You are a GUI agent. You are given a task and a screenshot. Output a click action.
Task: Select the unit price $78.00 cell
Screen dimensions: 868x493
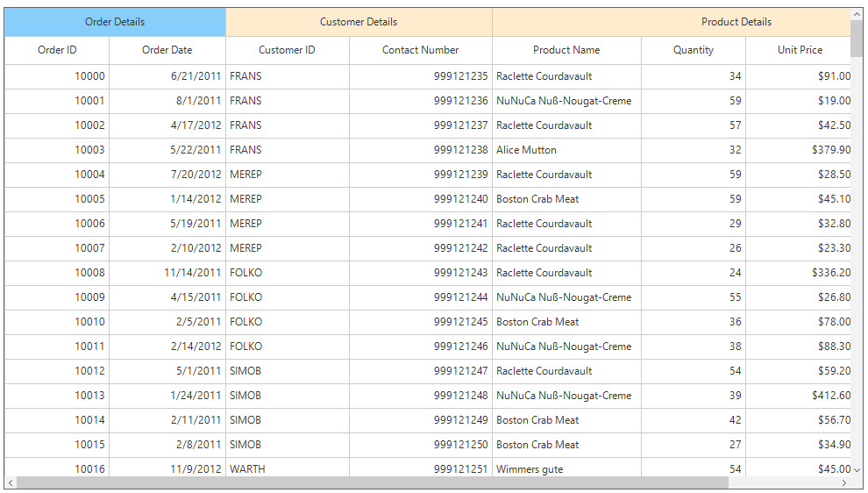(x=798, y=322)
